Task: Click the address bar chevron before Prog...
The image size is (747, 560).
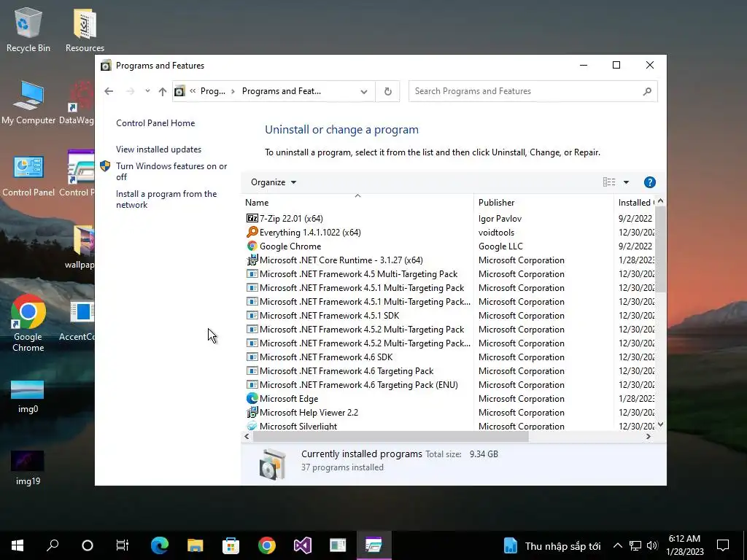Action: (x=193, y=91)
